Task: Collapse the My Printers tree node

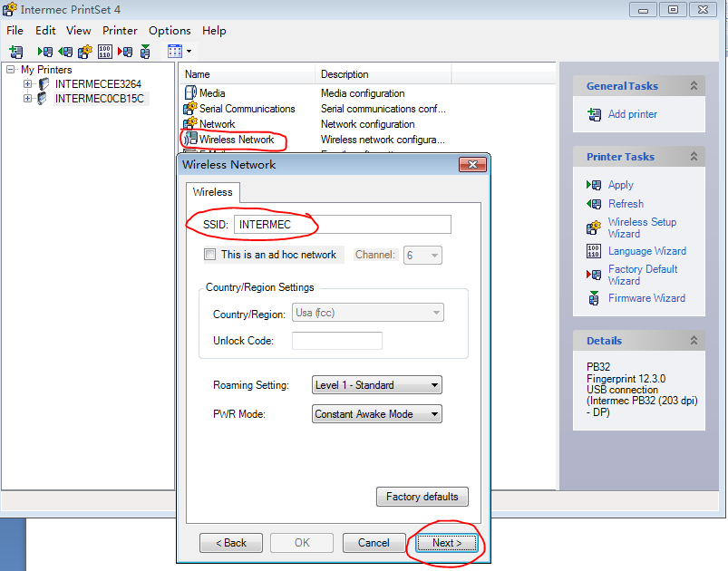Action: pyautogui.click(x=10, y=70)
